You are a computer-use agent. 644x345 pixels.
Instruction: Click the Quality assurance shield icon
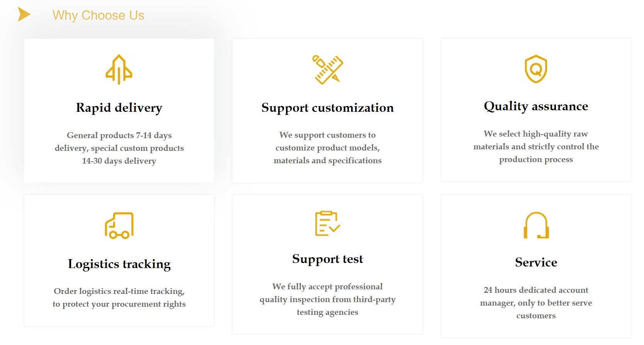click(536, 69)
